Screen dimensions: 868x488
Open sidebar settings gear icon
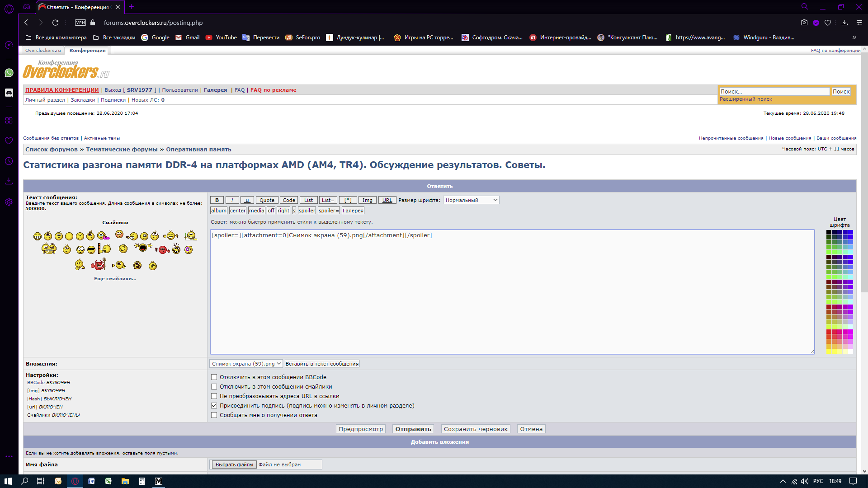(x=9, y=202)
